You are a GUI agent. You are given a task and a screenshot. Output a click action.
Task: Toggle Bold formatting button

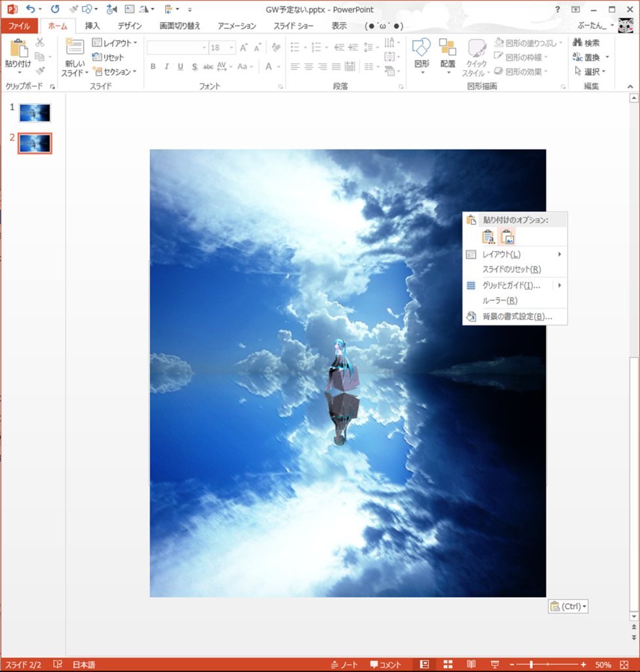coord(153,66)
